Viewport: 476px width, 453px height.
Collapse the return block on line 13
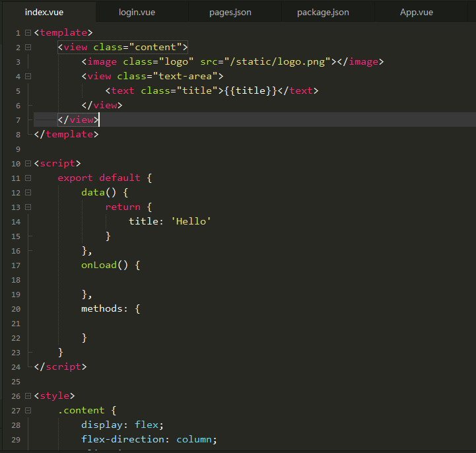point(28,207)
